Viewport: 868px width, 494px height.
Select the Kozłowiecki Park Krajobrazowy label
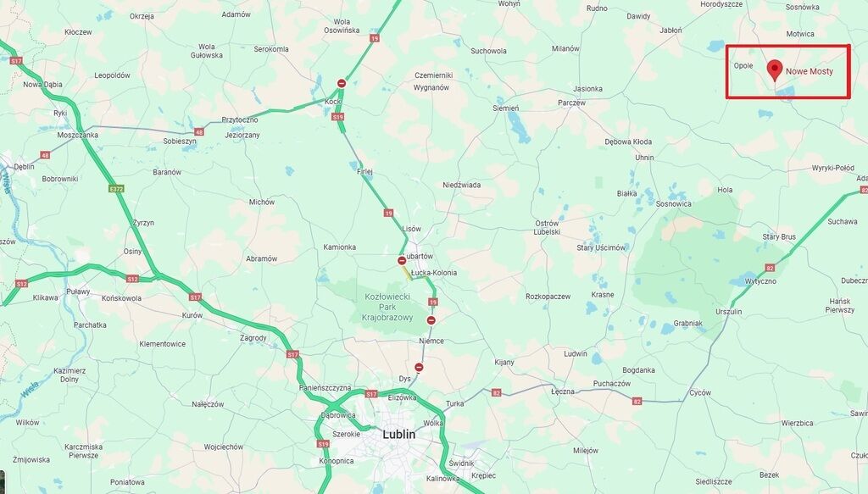[x=387, y=307]
